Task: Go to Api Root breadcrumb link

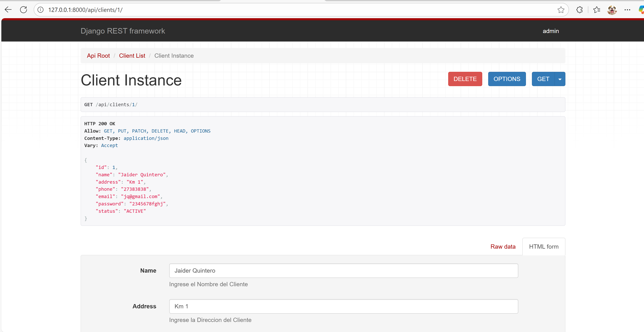Action: click(x=98, y=56)
